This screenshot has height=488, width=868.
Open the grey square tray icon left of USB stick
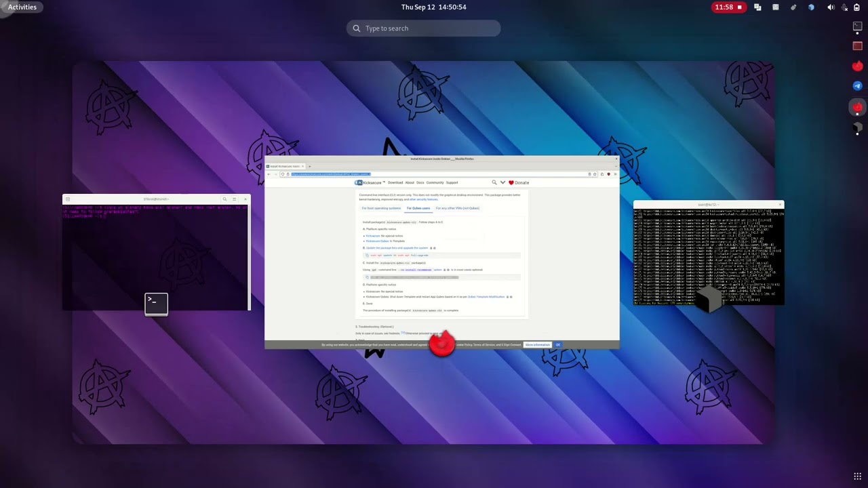click(776, 7)
